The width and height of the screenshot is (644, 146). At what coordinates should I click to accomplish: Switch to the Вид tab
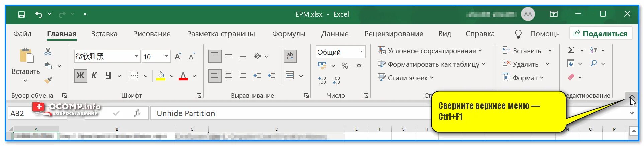point(445,34)
